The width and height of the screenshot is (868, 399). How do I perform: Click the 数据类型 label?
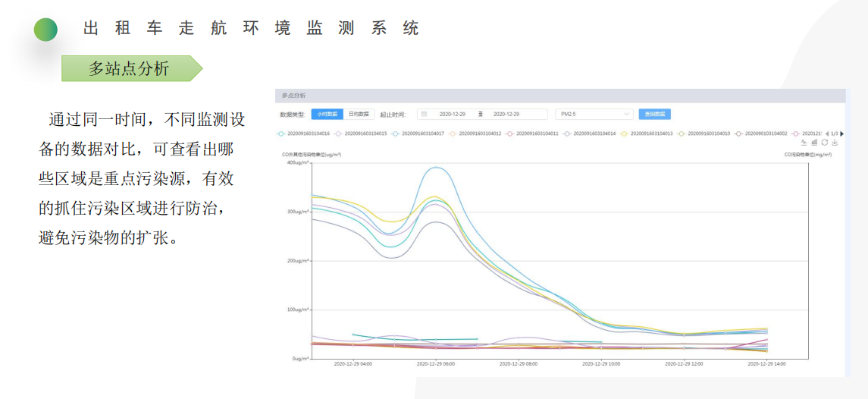[x=293, y=114]
